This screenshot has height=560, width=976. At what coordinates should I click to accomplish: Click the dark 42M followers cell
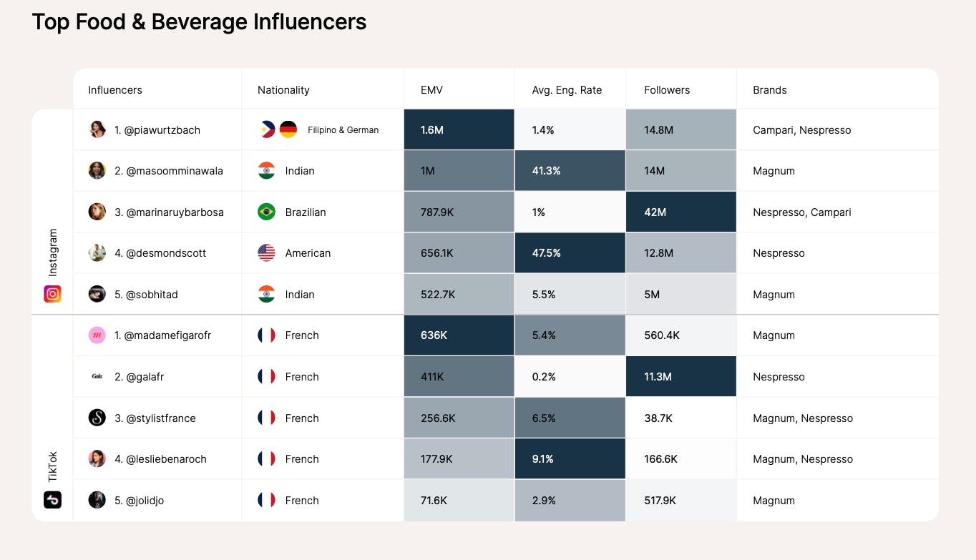(x=680, y=212)
